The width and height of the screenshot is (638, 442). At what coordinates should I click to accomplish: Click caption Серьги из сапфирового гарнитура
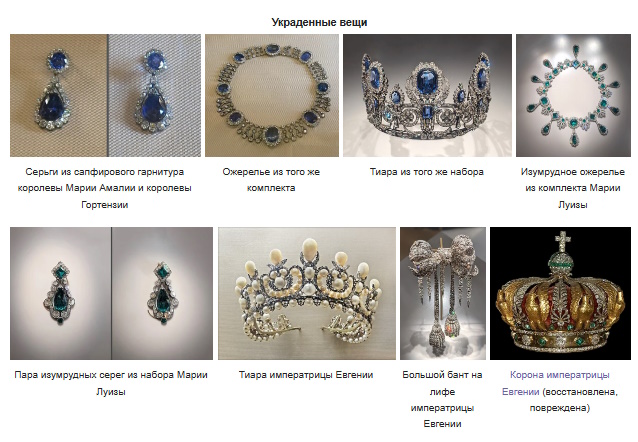[105, 172]
